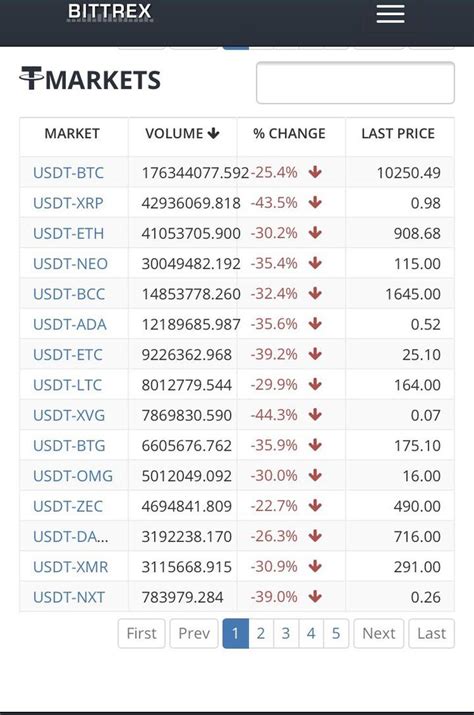The height and width of the screenshot is (715, 474).
Task: Open the hamburger navigation menu
Action: (390, 14)
